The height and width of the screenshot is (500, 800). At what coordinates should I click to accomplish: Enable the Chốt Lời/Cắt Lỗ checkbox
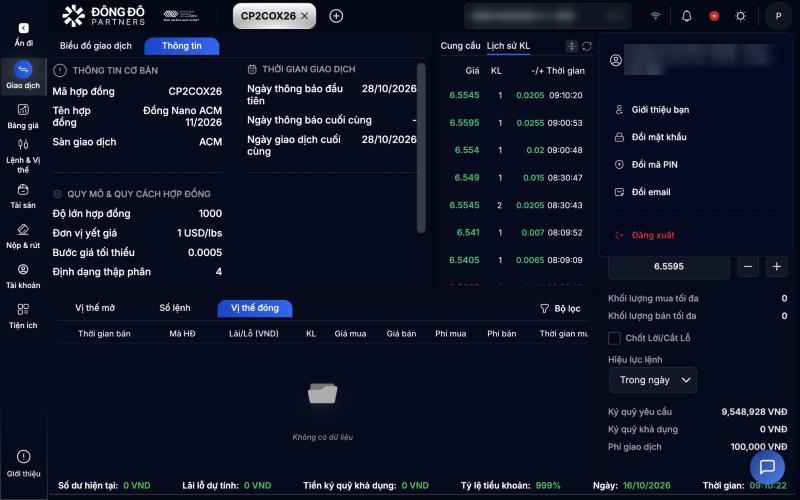coord(614,338)
